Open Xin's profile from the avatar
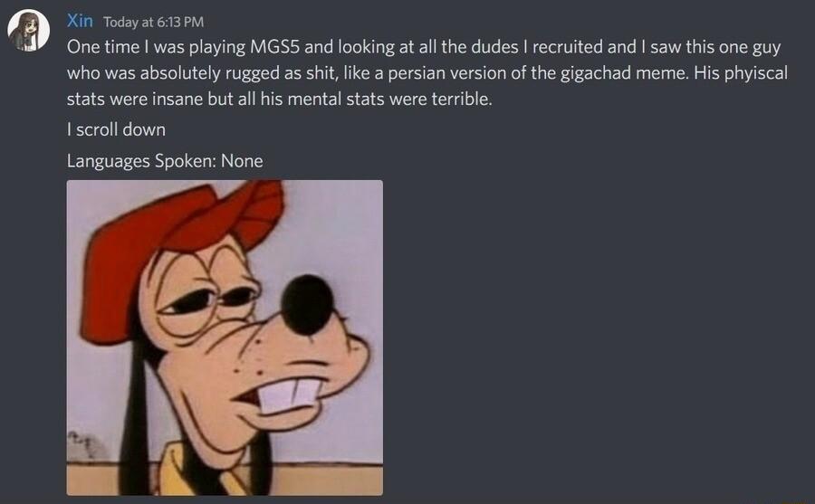 click(29, 30)
